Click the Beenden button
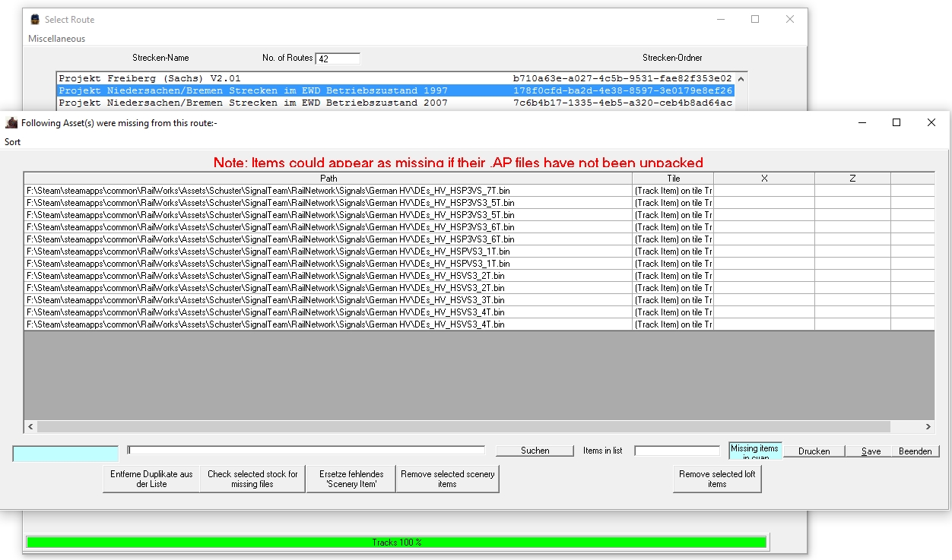This screenshot has width=952, height=560. tap(915, 451)
